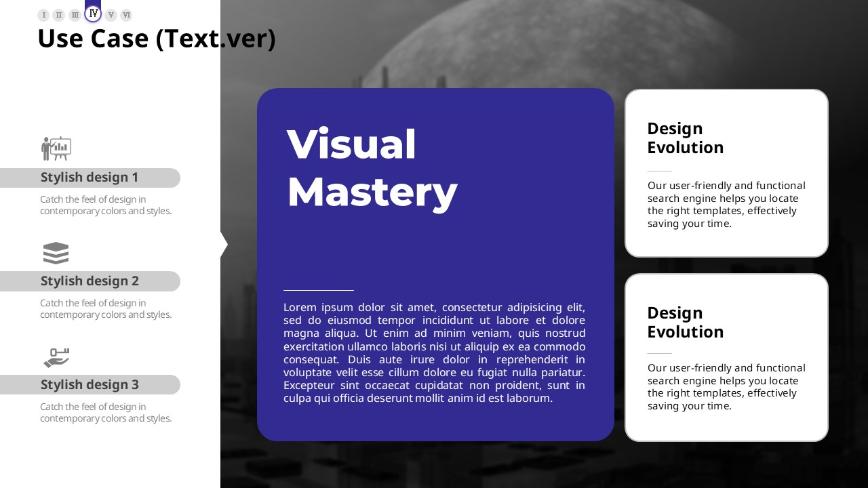Go to section II indicator
Viewport: 868px width, 488px height.
(x=59, y=15)
